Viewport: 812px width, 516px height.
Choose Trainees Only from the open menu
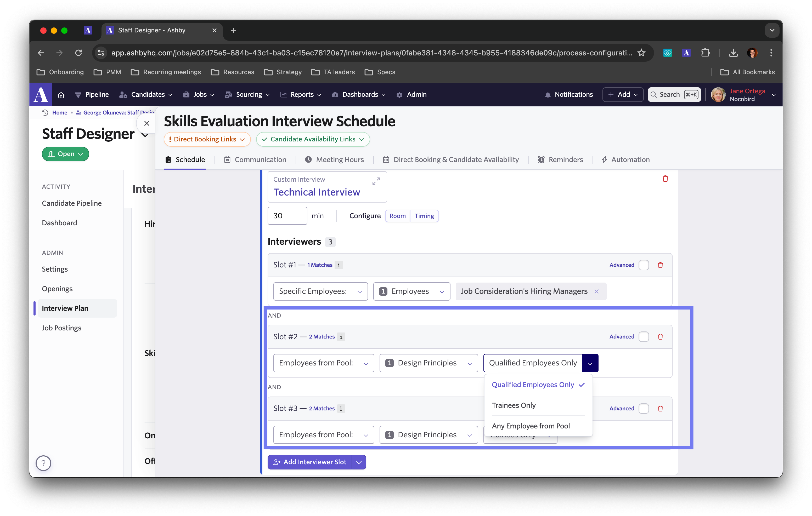514,405
